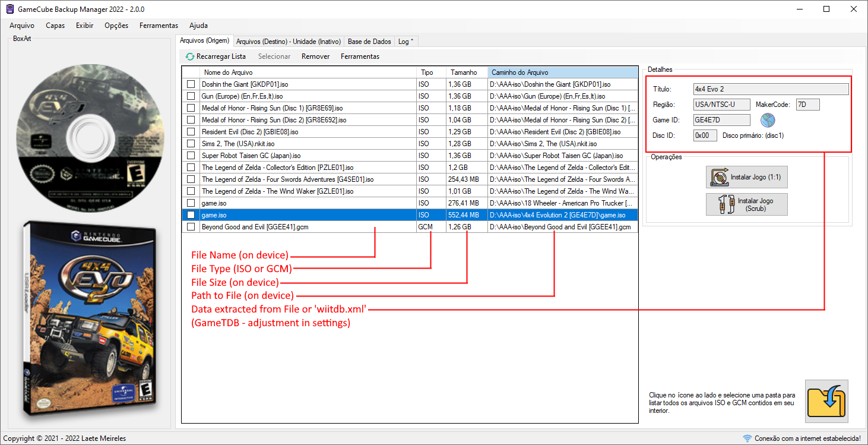Screen dimensions: 868x445
Task: Click the Título field showing 4x4 Evo 2
Action: point(771,89)
